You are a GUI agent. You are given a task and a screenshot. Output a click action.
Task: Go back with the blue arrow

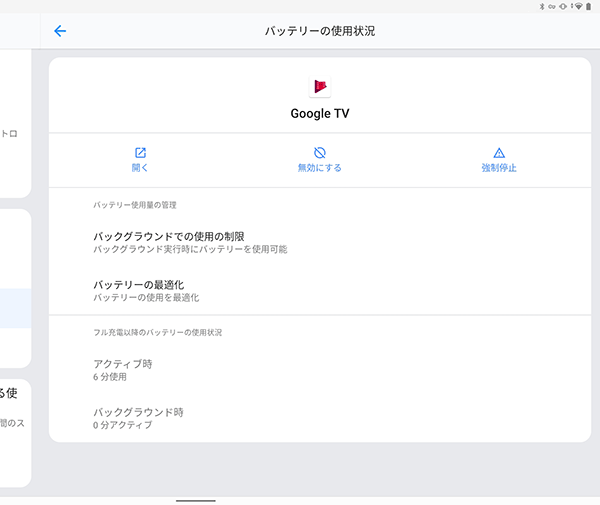tap(60, 31)
